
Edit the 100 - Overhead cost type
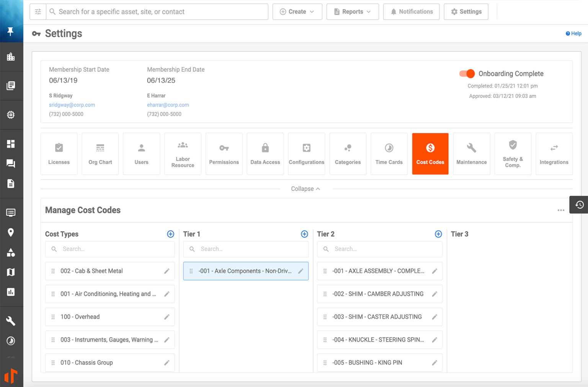[167, 317]
